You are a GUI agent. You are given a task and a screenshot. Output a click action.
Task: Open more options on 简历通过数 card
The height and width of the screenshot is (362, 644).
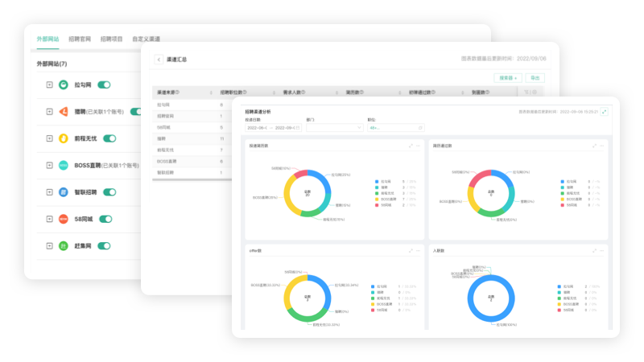[x=601, y=146]
